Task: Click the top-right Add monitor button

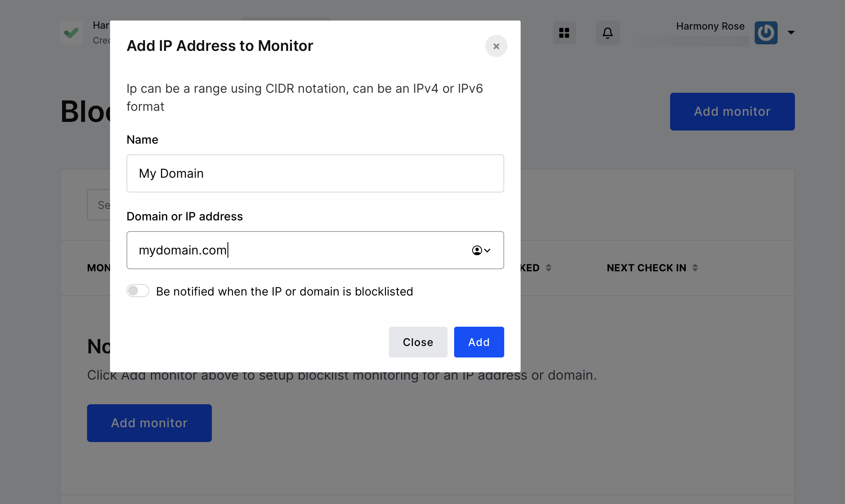Action: (x=732, y=112)
